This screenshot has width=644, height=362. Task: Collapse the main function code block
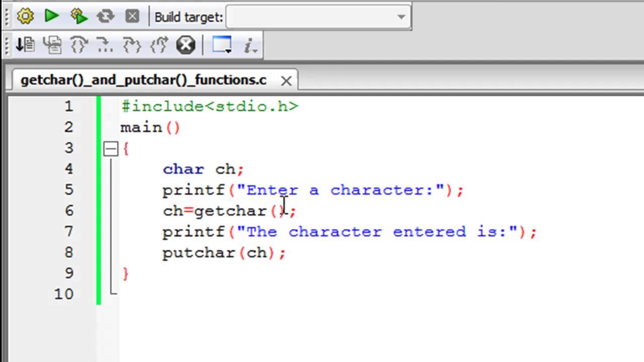[x=110, y=148]
